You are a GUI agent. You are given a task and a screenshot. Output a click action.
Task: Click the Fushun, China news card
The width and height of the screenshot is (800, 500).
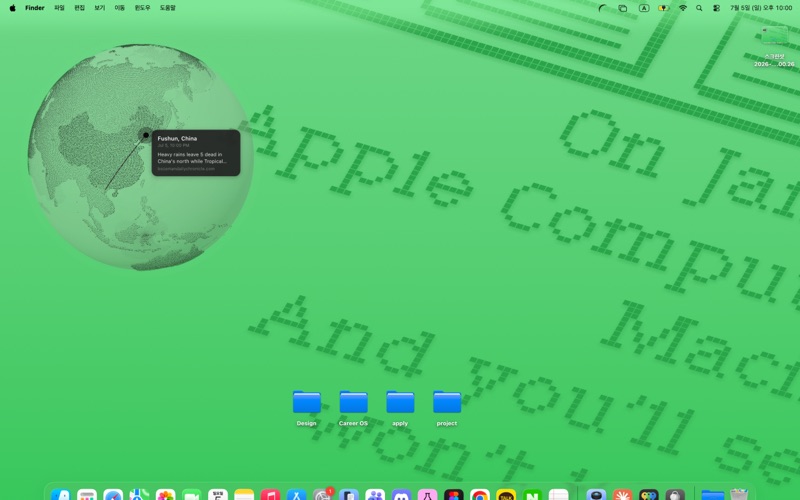click(196, 153)
